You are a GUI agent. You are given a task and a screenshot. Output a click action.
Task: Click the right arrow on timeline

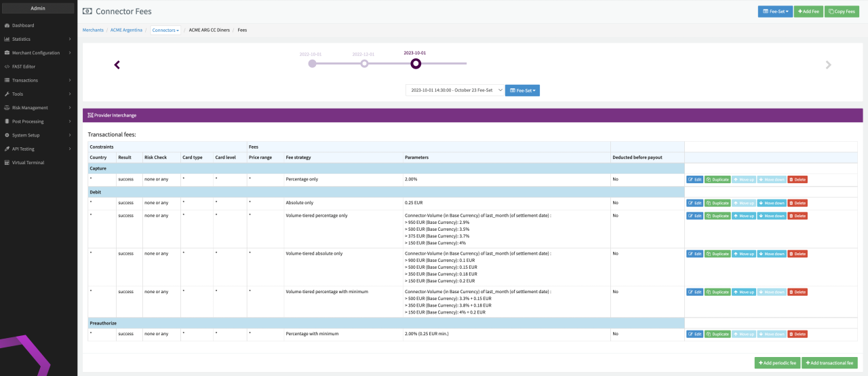point(828,65)
